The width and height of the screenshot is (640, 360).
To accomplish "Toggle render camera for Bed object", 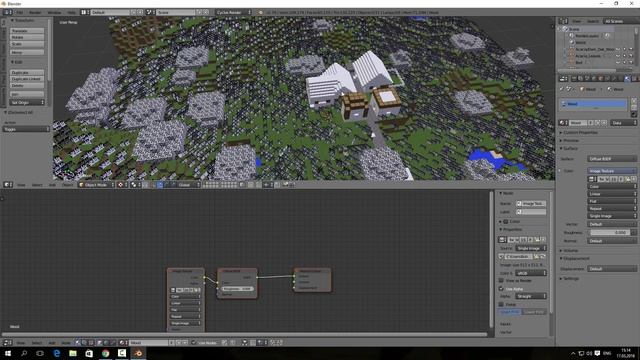I will [x=631, y=62].
